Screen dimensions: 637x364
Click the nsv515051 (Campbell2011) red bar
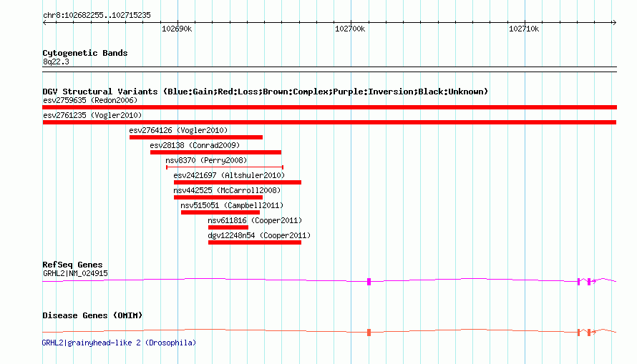pos(220,212)
